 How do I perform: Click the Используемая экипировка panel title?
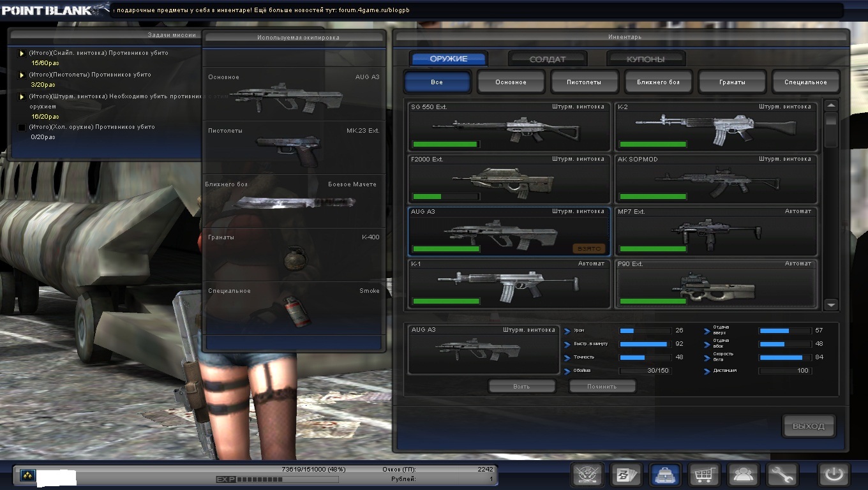click(298, 38)
